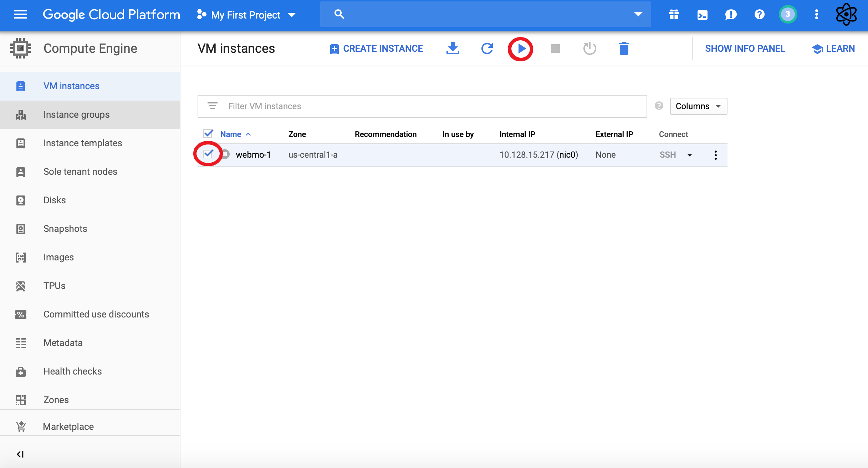Click the filter help question icon
This screenshot has height=468, width=868.
(659, 106)
